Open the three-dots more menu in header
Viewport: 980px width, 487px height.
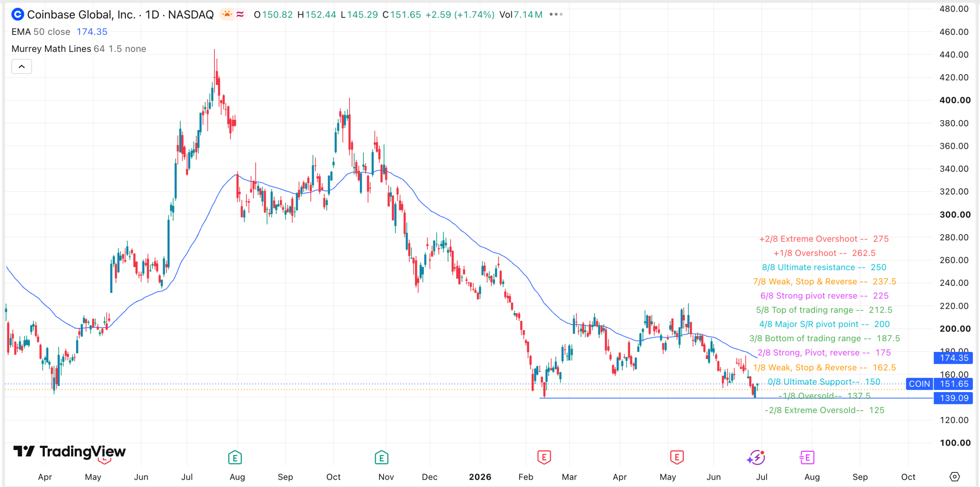pos(556,15)
